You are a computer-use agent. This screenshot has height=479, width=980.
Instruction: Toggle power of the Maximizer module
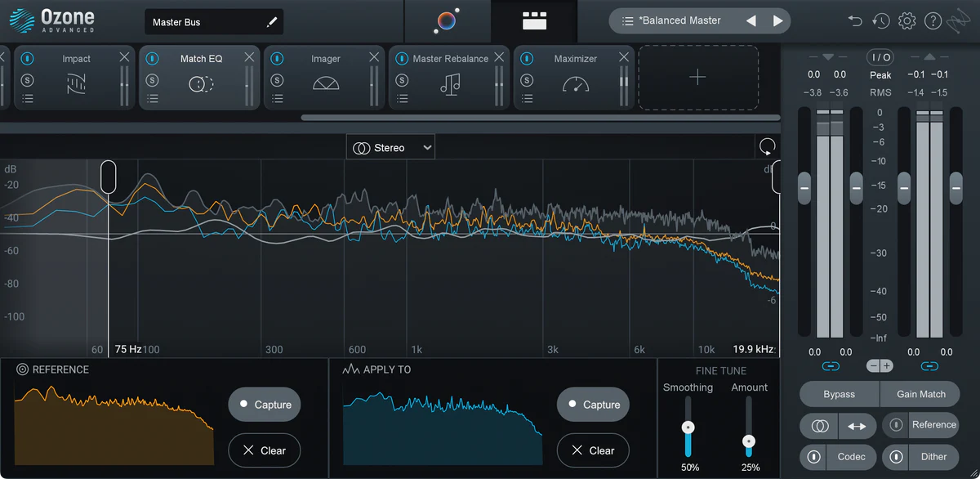(x=527, y=59)
